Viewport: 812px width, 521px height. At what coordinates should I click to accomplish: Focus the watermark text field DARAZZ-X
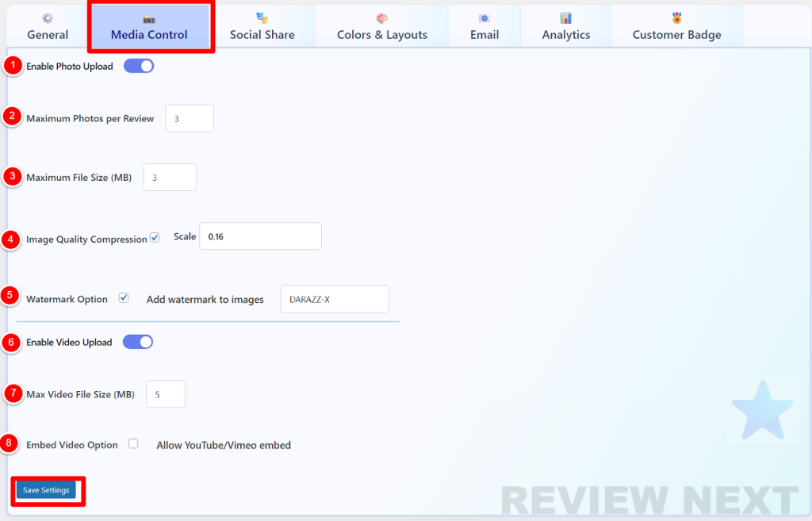pyautogui.click(x=335, y=299)
